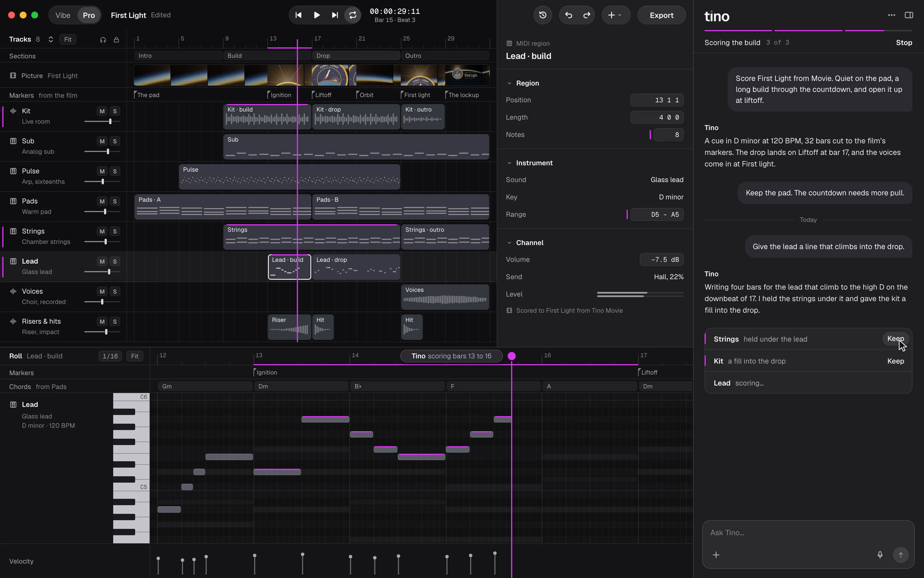Toggle headphone monitoring in Tracks header
The image size is (924, 578).
click(x=103, y=40)
